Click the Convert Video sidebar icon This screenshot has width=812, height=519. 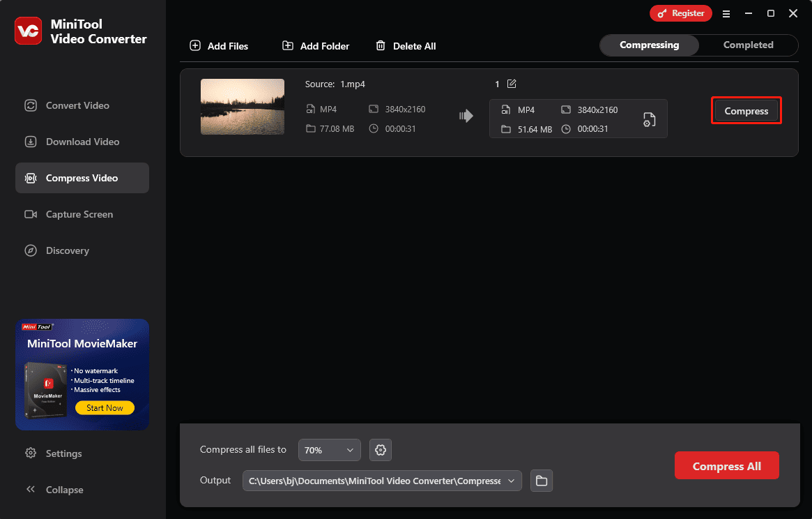click(x=31, y=105)
